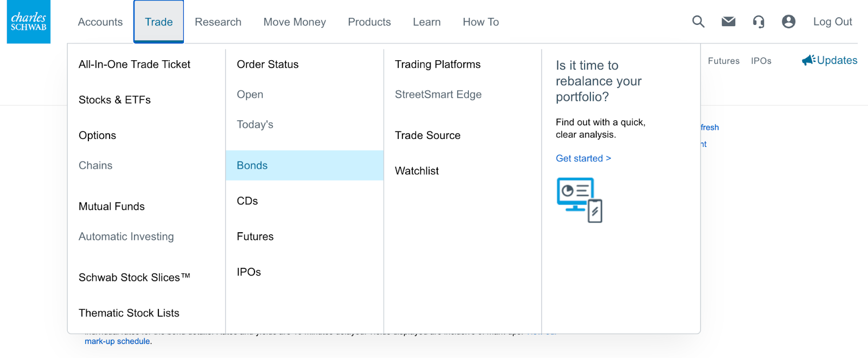Image resolution: width=868 pixels, height=358 pixels.
Task: Click the portfolio analysis computer illustration
Action: click(x=579, y=200)
